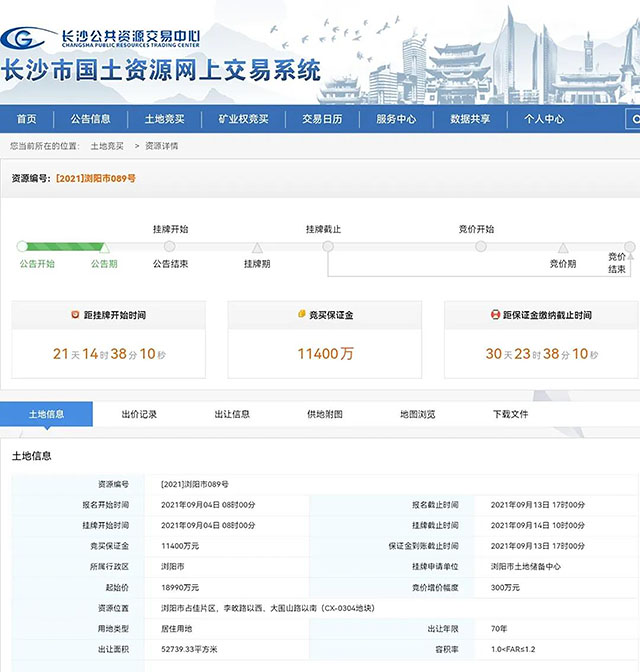Click the 土地竞买 breadcrumb link
Screen dimensions: 640x672
[107, 146]
